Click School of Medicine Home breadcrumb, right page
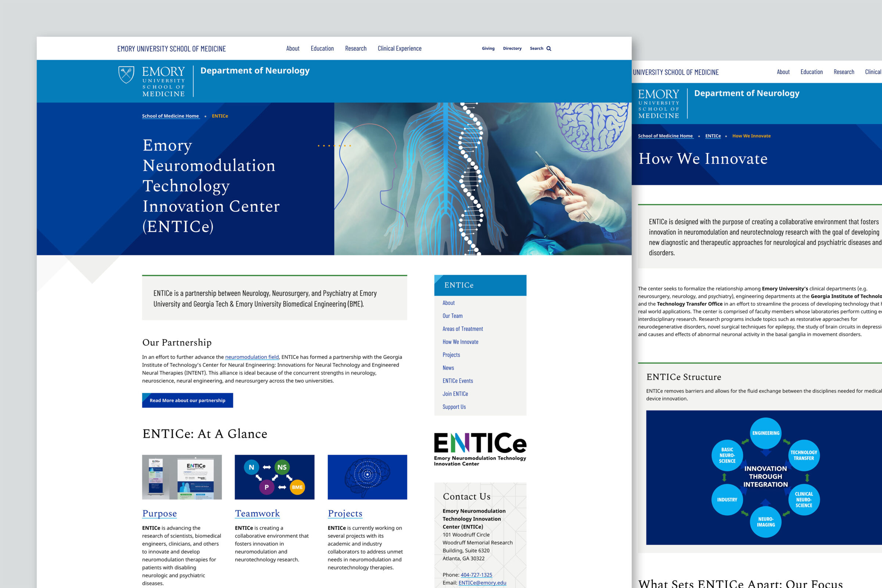This screenshot has width=882, height=588. coord(665,136)
